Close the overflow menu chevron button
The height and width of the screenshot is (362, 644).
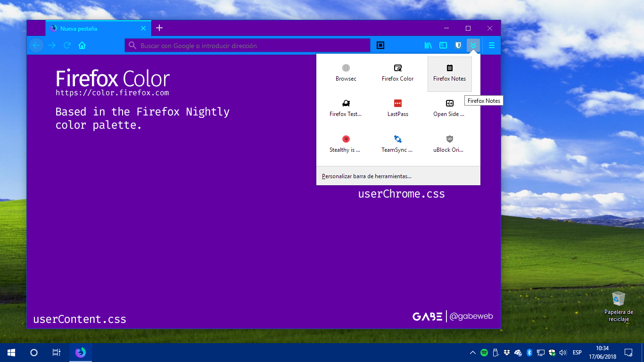pyautogui.click(x=473, y=46)
